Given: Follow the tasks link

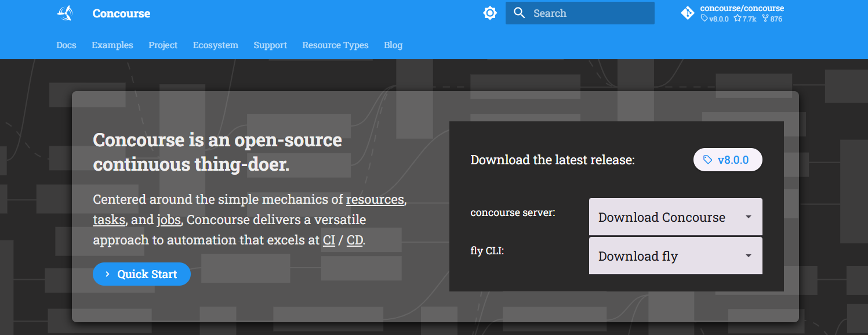Looking at the screenshot, I should (x=109, y=220).
